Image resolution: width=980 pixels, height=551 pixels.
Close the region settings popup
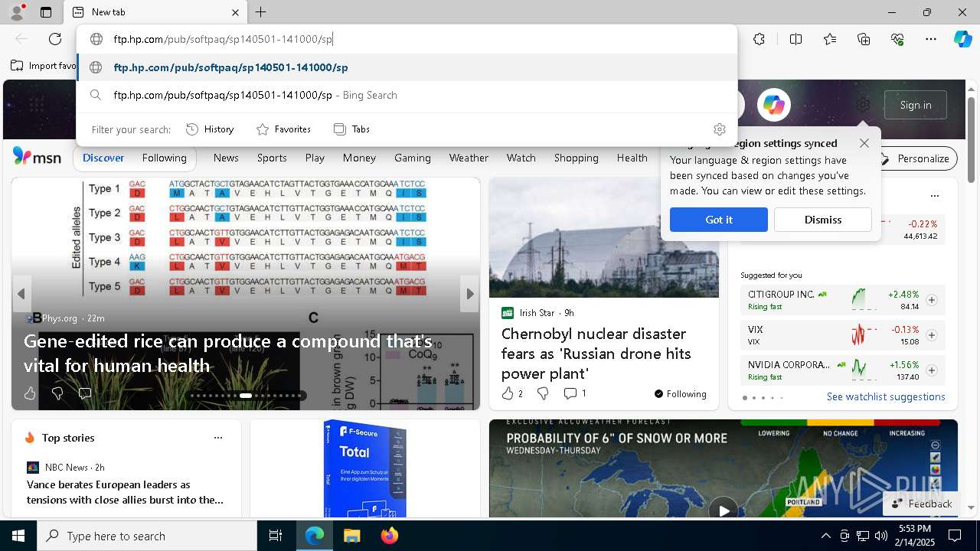click(864, 143)
